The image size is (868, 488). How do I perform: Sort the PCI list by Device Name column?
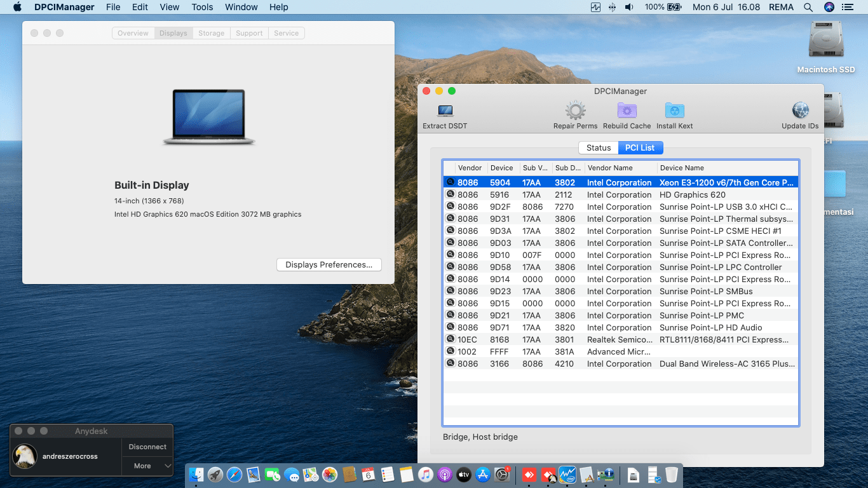727,168
